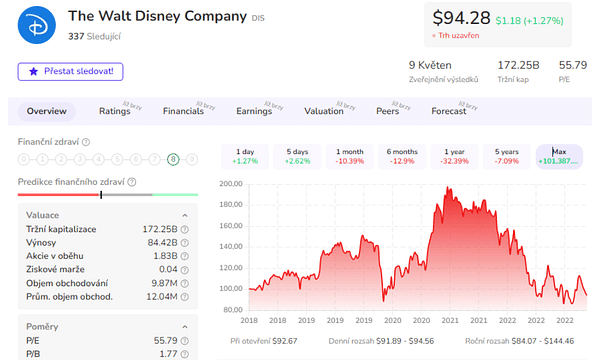This screenshot has height=360, width=600.
Task: Click info icon next to P/E ratio
Action: [x=184, y=341]
